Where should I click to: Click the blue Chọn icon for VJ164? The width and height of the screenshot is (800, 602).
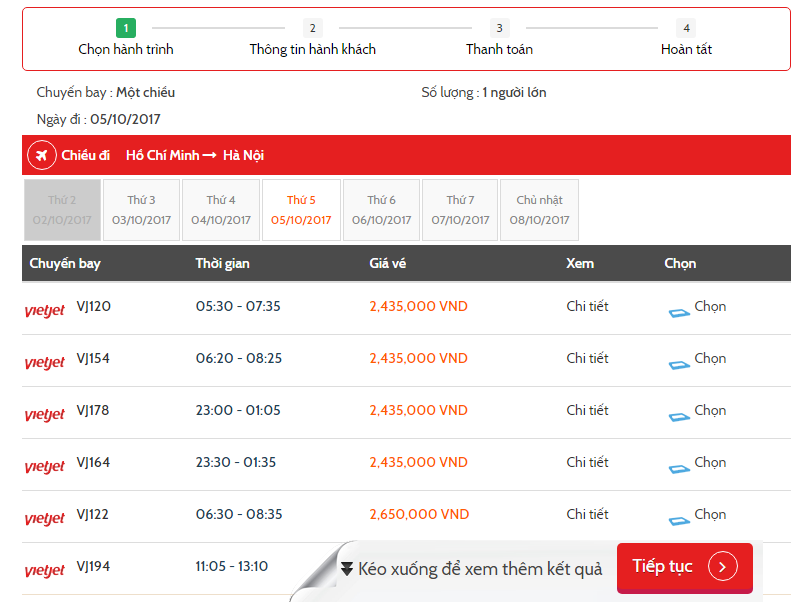coord(679,469)
